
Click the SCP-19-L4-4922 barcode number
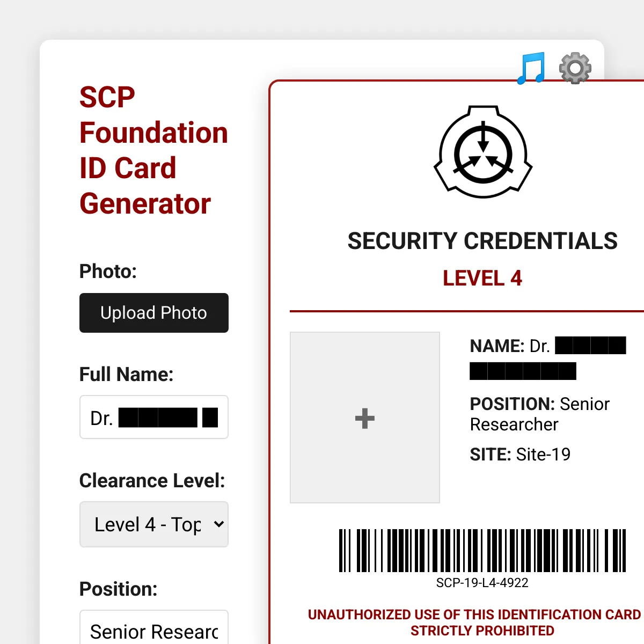coord(482,583)
